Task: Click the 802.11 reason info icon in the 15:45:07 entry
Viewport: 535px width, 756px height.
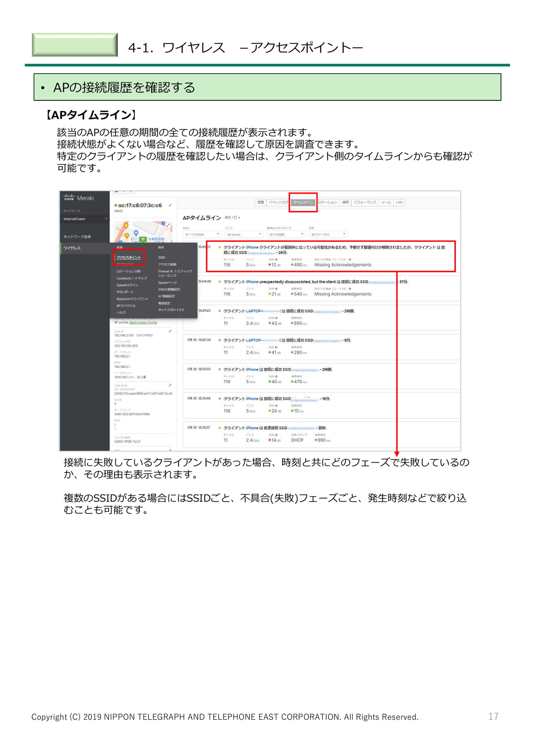Action: 350,259
